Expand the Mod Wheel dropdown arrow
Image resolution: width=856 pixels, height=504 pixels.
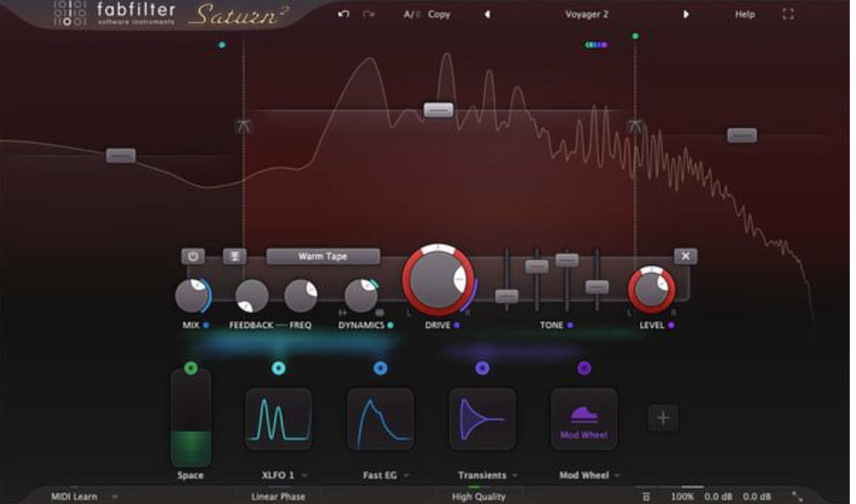[x=617, y=475]
